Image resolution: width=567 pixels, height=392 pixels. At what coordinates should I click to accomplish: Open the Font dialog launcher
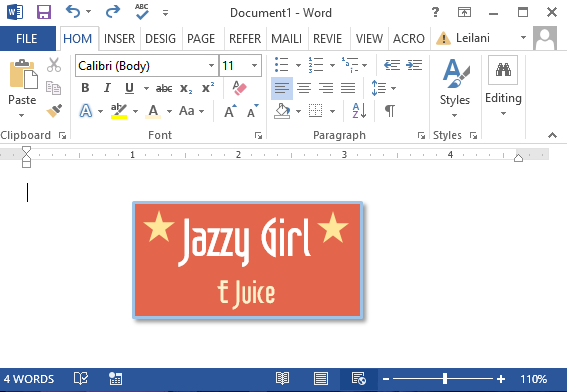pos(258,136)
